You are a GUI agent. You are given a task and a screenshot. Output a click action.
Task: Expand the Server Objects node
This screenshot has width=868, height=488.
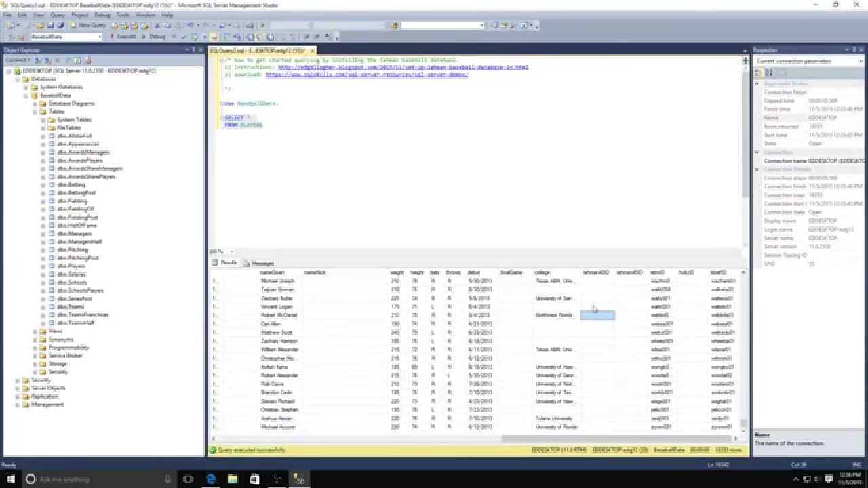(x=18, y=388)
